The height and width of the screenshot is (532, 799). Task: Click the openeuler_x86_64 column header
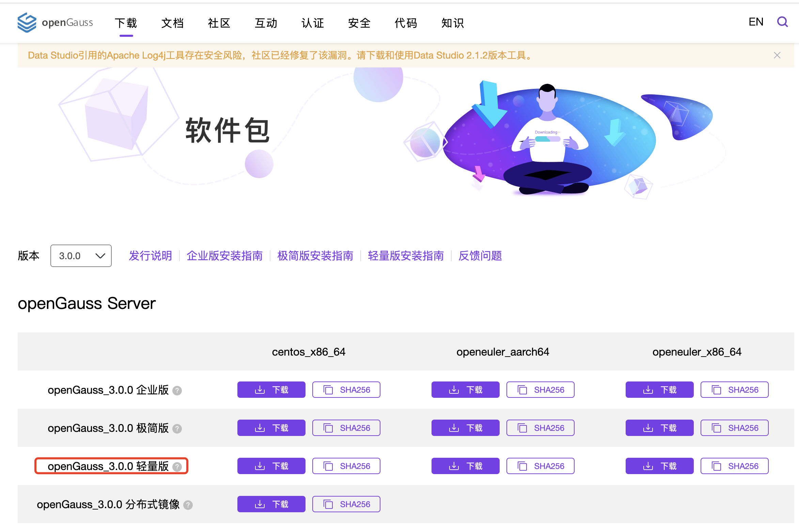[x=697, y=352]
